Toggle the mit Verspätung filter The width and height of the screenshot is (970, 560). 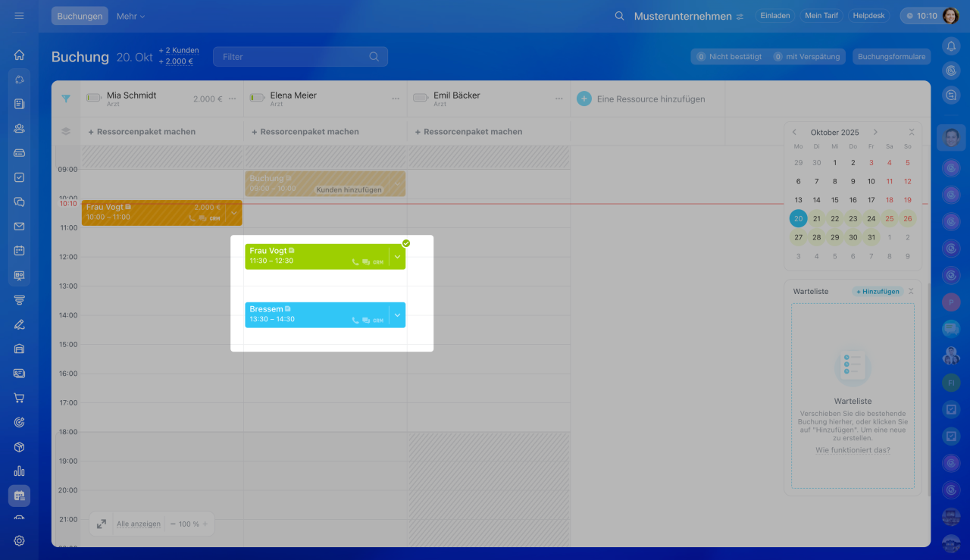click(x=807, y=57)
